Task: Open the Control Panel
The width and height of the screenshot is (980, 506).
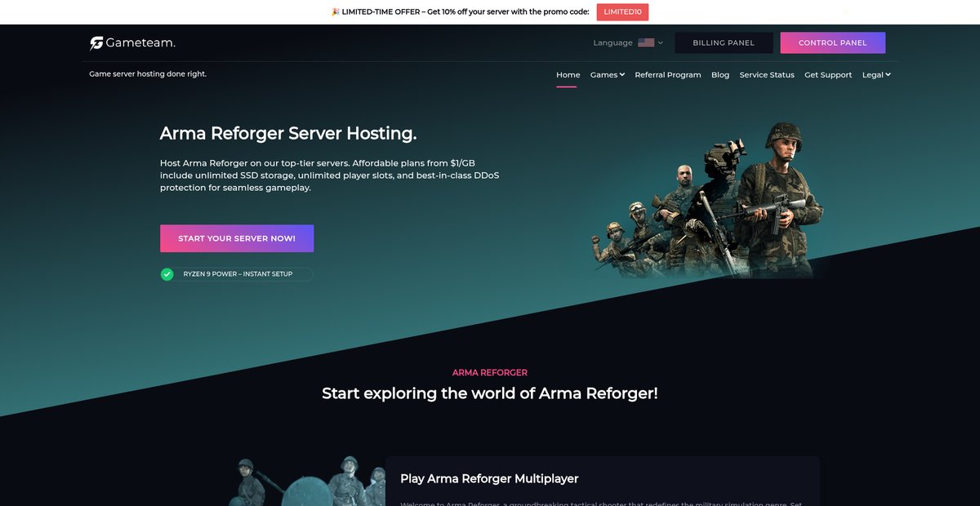Action: point(833,42)
